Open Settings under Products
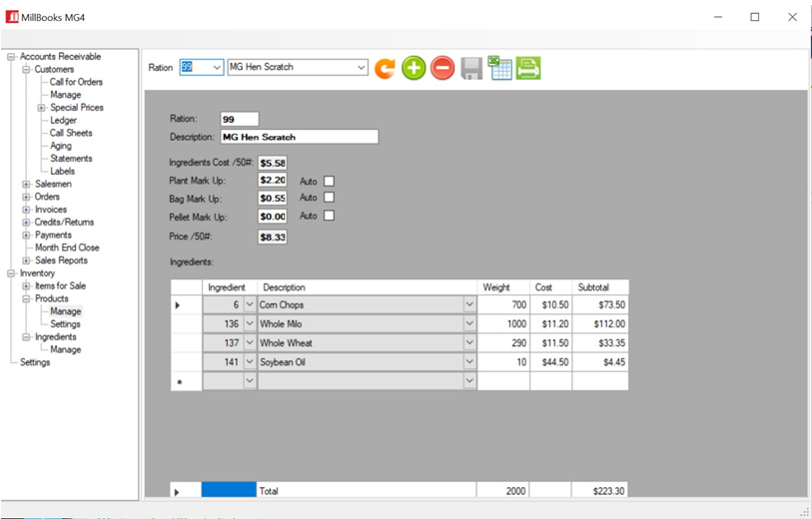This screenshot has height=519, width=812. (x=65, y=324)
